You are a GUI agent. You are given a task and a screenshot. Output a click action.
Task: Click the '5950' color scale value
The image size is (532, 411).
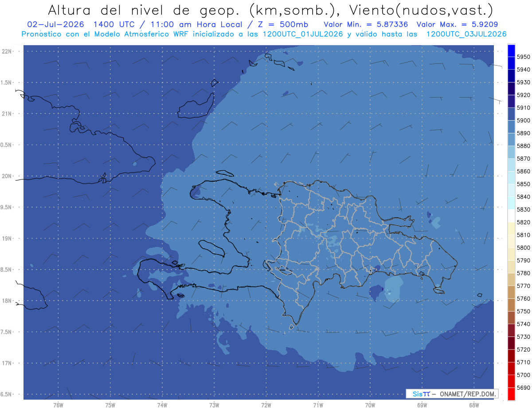click(x=524, y=57)
